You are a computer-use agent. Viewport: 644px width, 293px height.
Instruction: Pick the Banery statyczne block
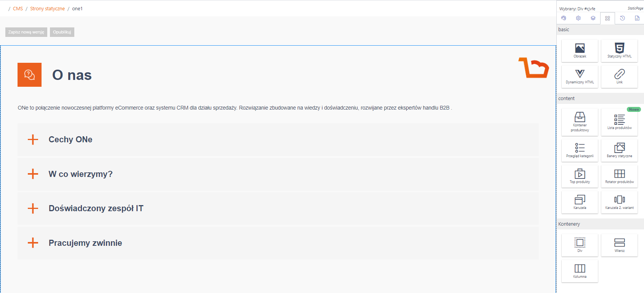619,150
